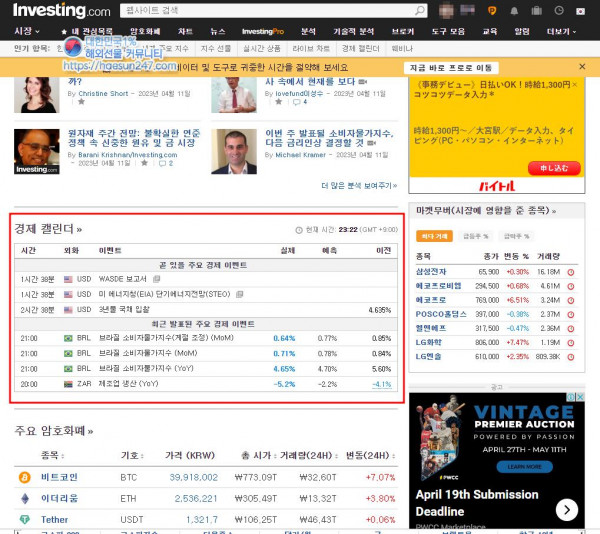This screenshot has width=600, height=534.
Task: Sort crypto table by 종목 column
Action: pos(52,455)
